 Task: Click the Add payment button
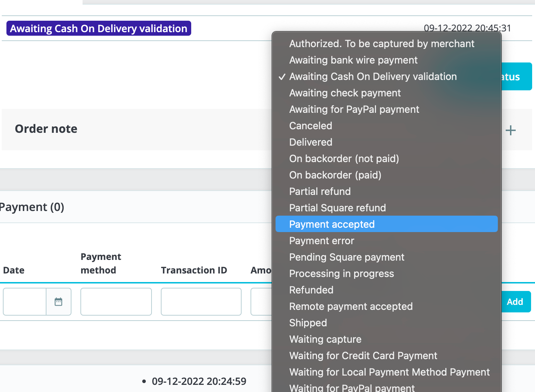(515, 302)
